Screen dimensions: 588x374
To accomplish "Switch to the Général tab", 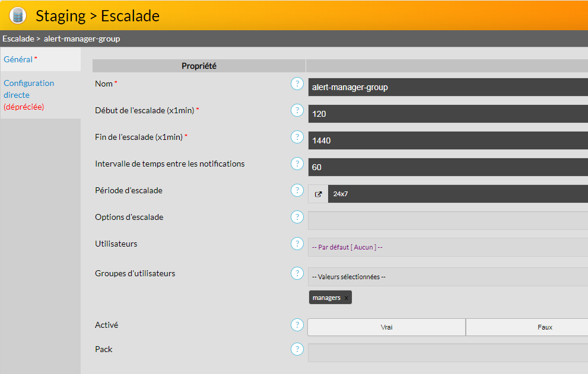I will (18, 59).
